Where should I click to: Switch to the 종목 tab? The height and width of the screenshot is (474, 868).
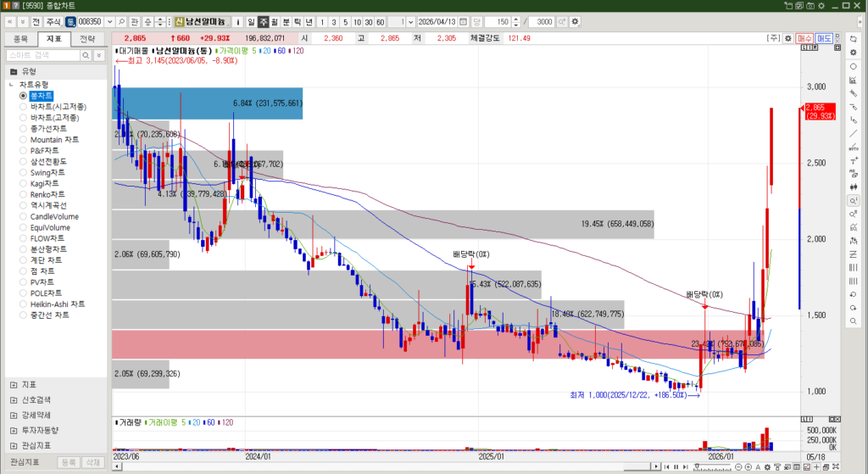[21, 38]
